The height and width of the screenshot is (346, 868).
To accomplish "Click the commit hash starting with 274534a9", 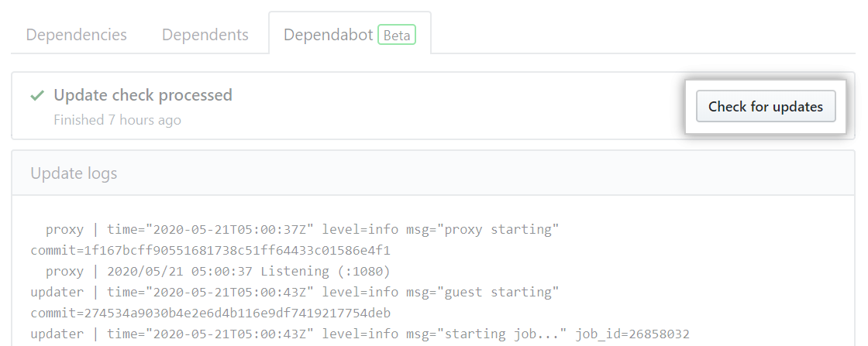I will (x=210, y=313).
